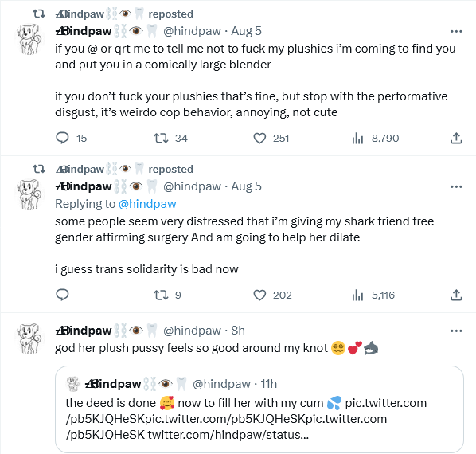
Task: Open the reply icon on the first tweet
Action: tap(62, 138)
